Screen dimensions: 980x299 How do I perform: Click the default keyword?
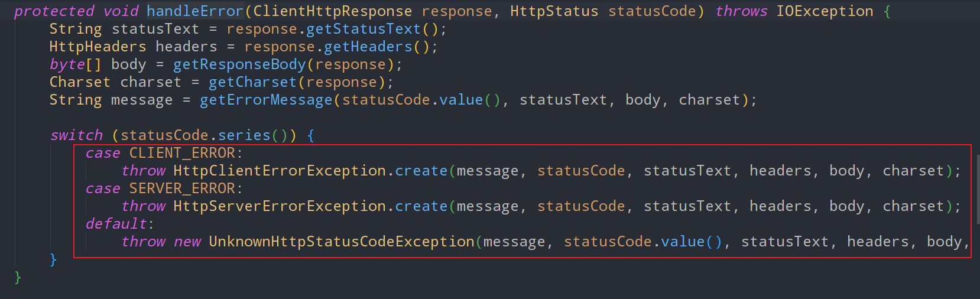[x=116, y=224]
